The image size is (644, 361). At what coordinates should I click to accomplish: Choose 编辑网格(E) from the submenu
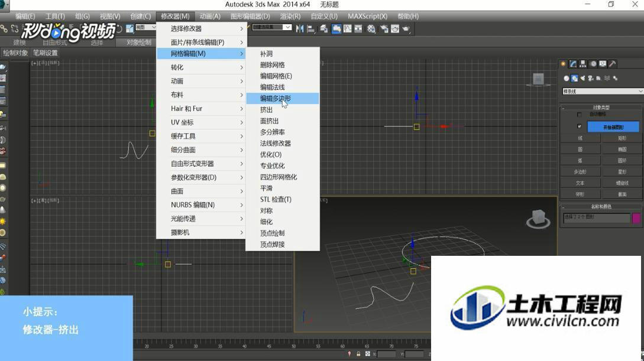283,76
